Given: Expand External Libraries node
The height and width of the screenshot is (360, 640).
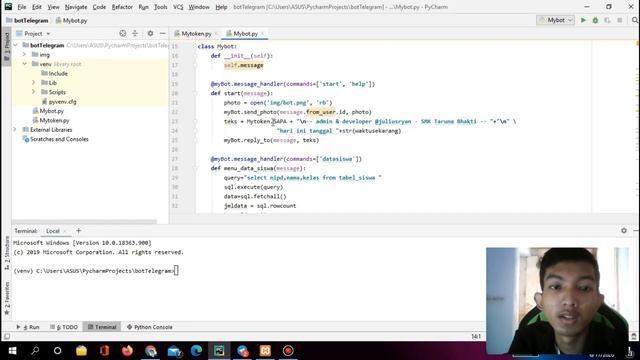Looking at the screenshot, I should pyautogui.click(x=16, y=130).
